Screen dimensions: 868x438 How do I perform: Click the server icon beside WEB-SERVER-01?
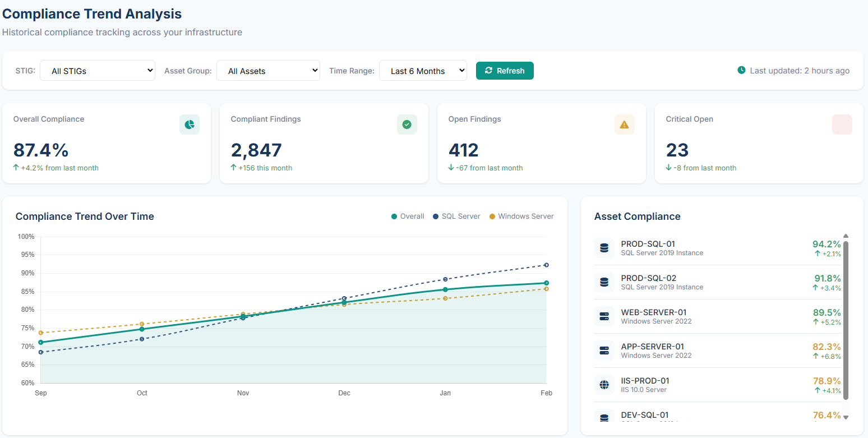pos(604,316)
